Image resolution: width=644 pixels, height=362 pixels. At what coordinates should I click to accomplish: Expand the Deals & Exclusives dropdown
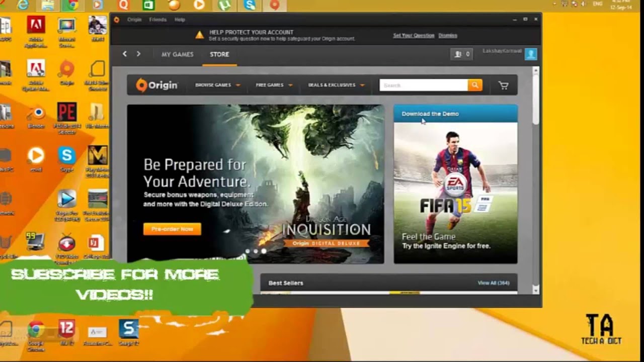336,85
